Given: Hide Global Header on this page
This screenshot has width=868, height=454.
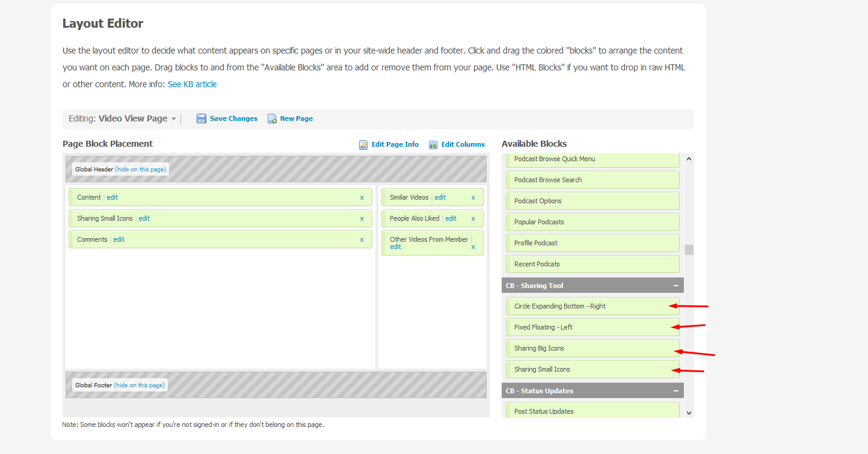Looking at the screenshot, I should [x=141, y=170].
